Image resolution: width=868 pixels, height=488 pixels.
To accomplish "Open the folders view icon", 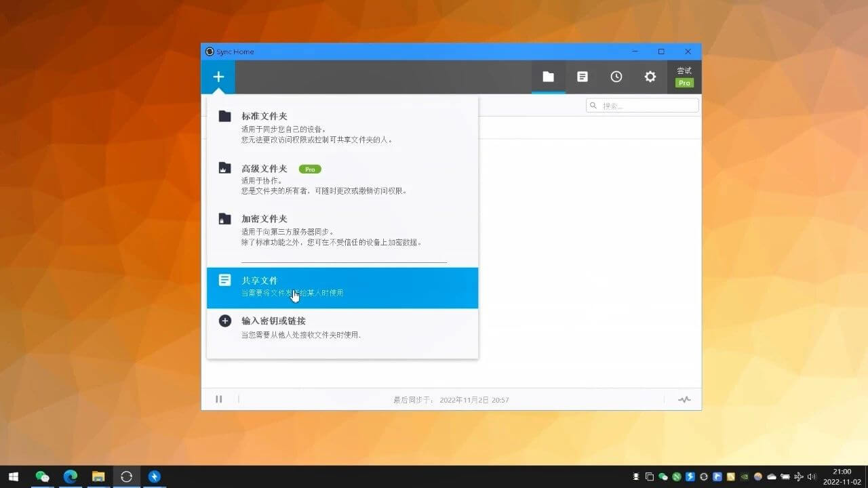I will 548,77.
